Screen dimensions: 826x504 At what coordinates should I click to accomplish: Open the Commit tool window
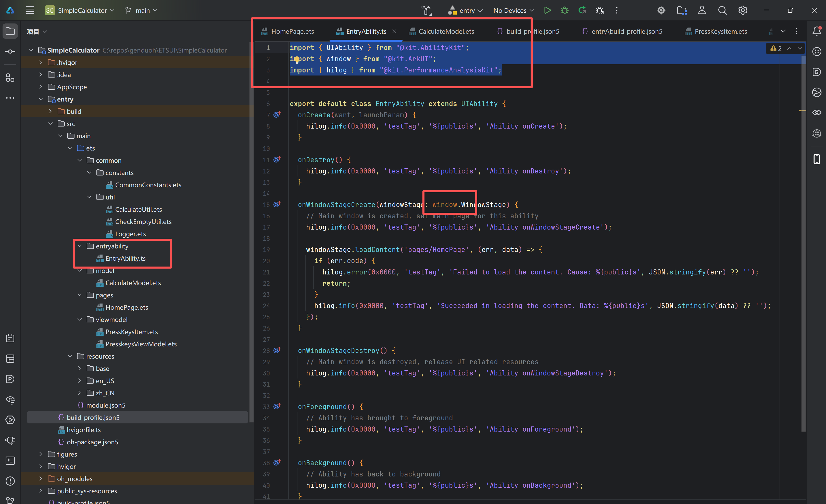[10, 51]
